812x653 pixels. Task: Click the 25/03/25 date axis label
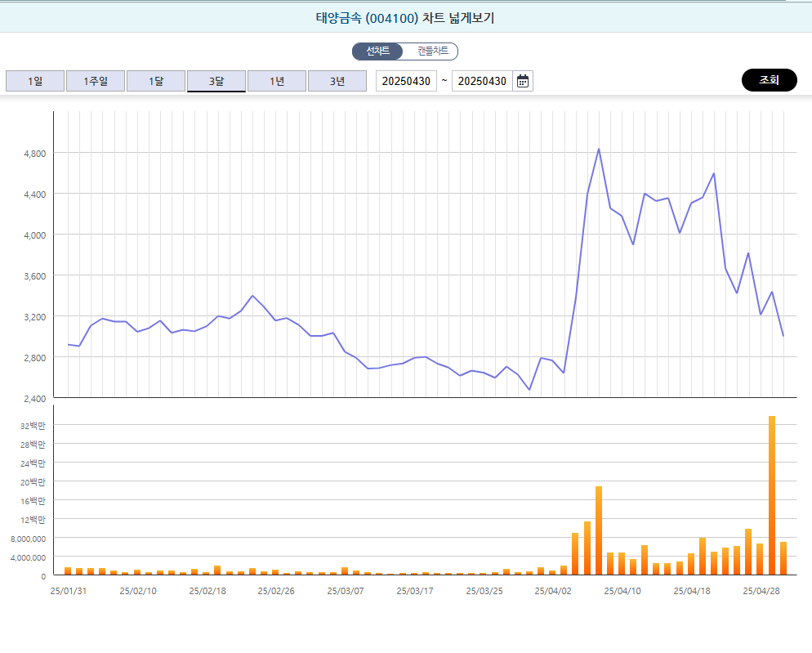pos(484,591)
